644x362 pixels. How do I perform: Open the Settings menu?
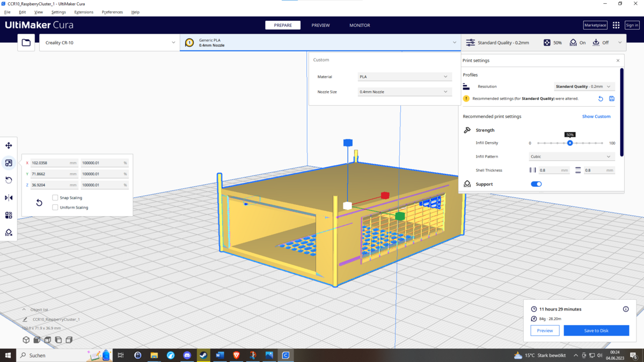point(58,12)
